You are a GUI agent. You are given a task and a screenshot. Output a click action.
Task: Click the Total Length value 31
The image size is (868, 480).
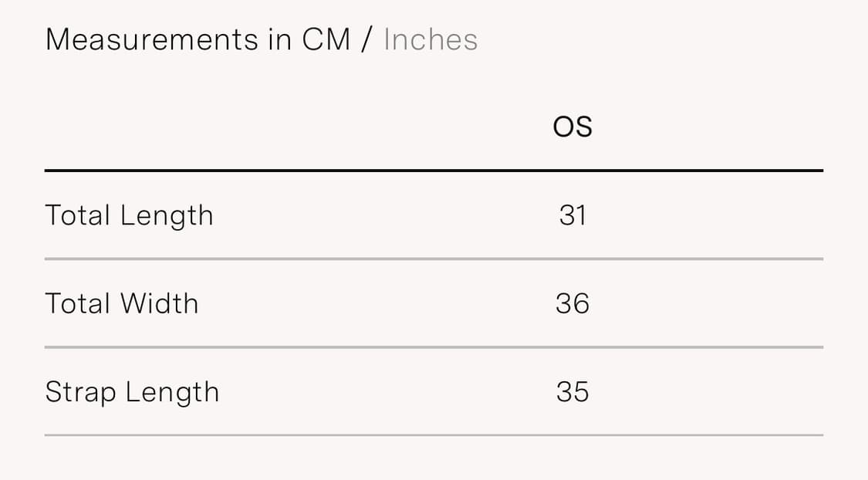572,215
